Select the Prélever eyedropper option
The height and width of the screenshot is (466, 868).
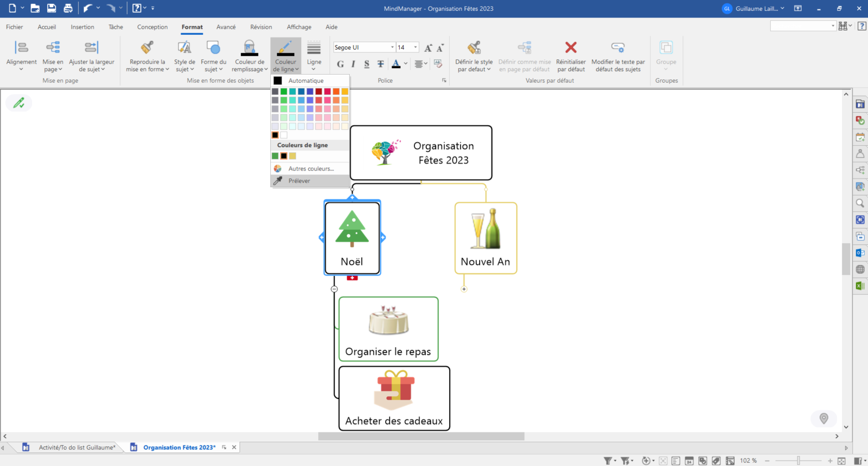(299, 181)
